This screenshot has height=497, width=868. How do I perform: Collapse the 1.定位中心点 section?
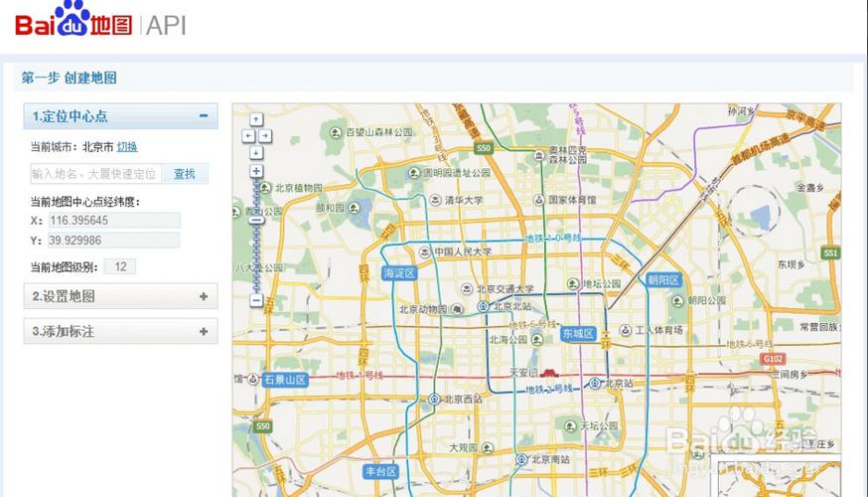pyautogui.click(x=204, y=115)
